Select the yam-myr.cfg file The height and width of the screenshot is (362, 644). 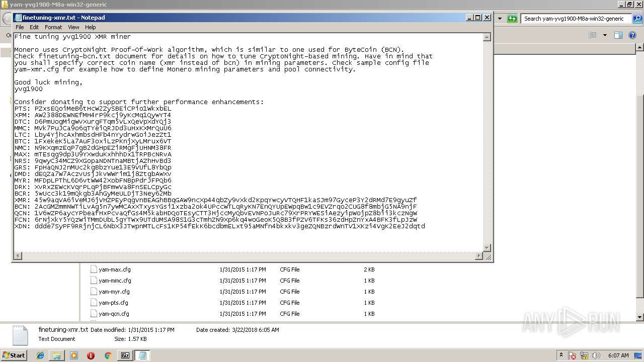tap(114, 292)
